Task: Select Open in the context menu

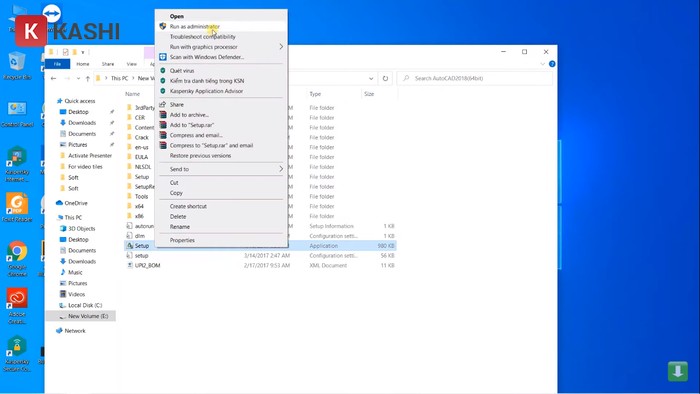Action: [221, 16]
